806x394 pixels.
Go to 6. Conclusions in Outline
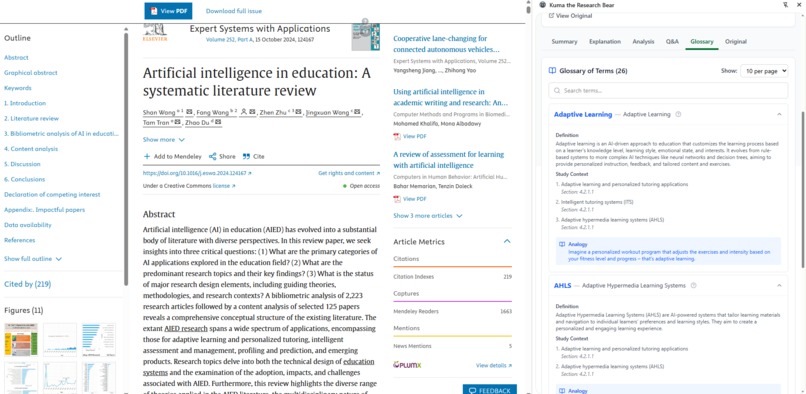(x=24, y=179)
